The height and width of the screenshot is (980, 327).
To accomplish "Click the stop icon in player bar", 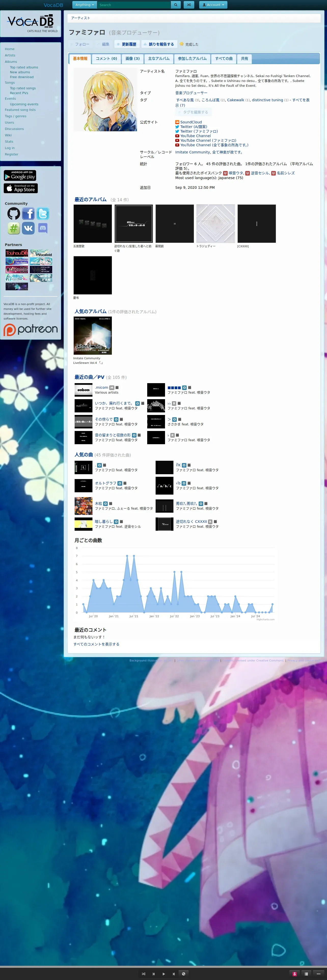I will 183,974.
